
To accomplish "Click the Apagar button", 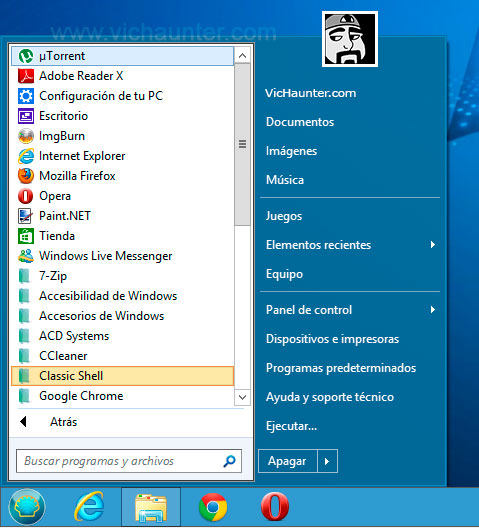I will click(288, 461).
